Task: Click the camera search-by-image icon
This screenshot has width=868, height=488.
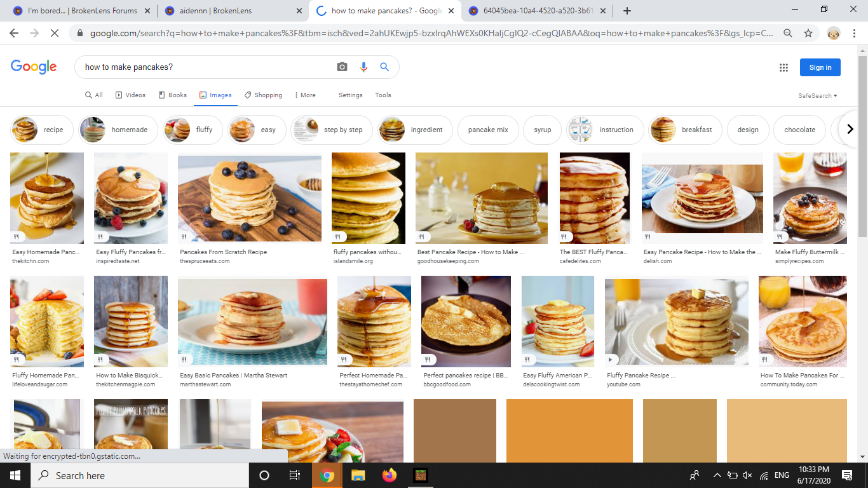Action: pyautogui.click(x=342, y=67)
